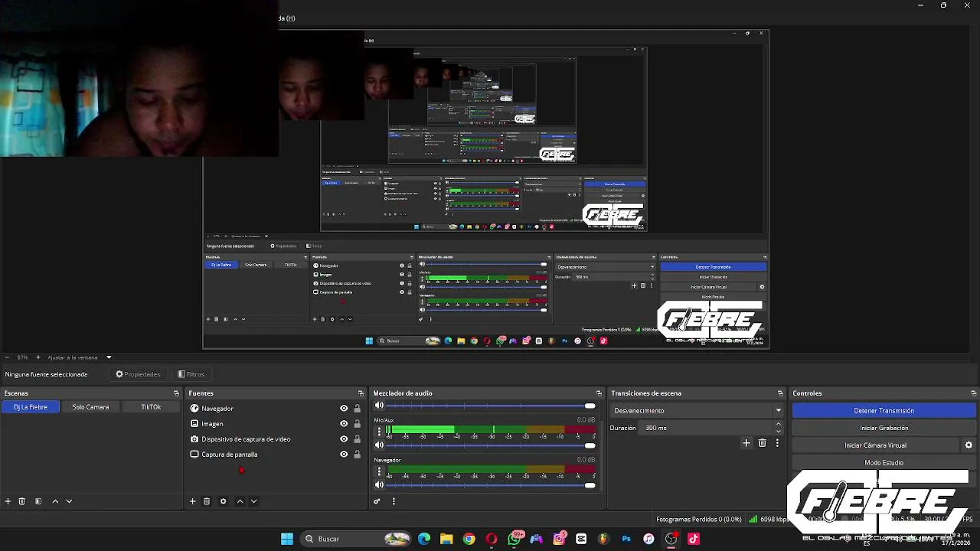Undock the Controles panel with its float icon
Viewport: 980px width, 551px height.
[973, 393]
